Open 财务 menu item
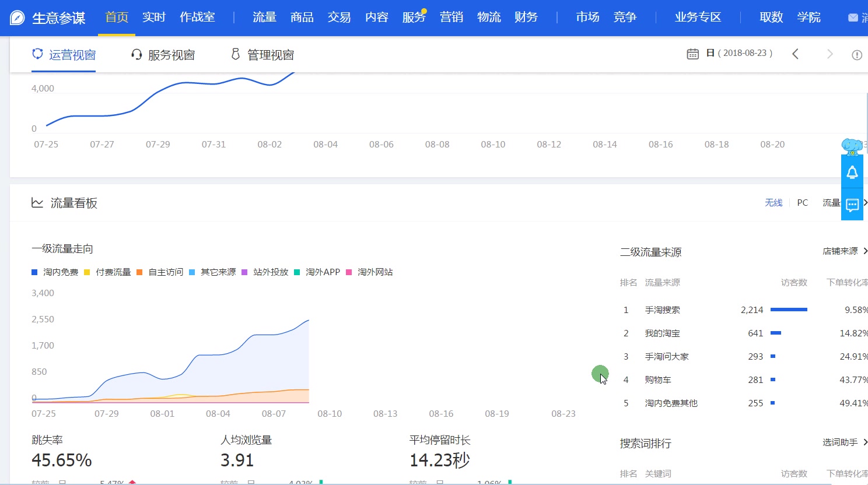Screen dimensions: 868x485 [x=526, y=17]
